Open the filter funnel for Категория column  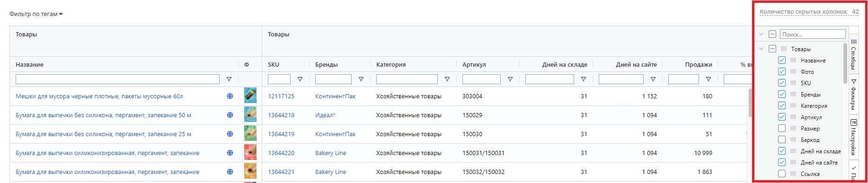click(x=447, y=79)
